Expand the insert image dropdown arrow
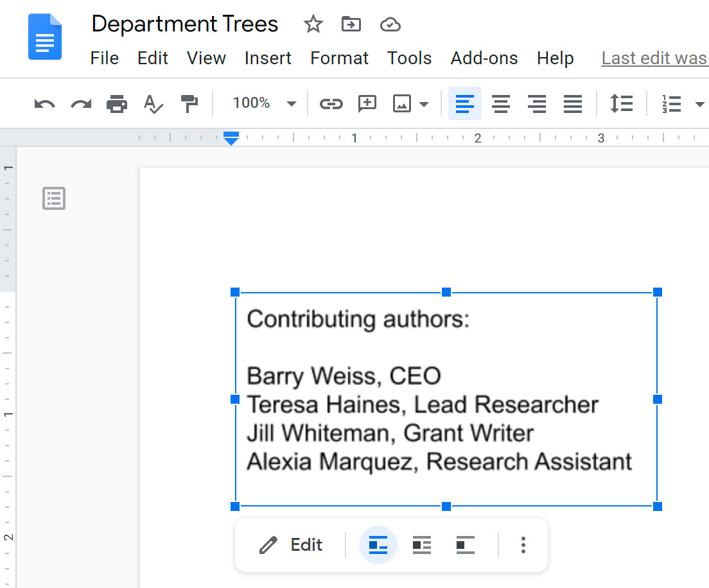This screenshot has width=709, height=588. [423, 103]
